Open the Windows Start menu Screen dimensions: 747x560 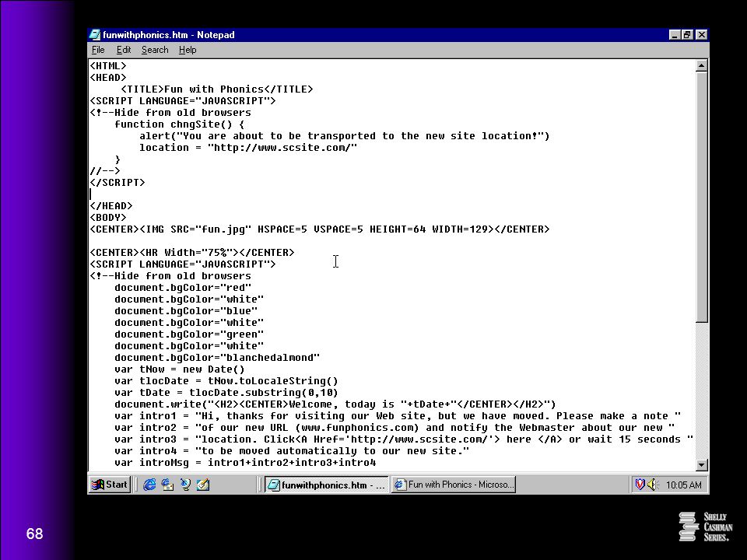click(110, 485)
